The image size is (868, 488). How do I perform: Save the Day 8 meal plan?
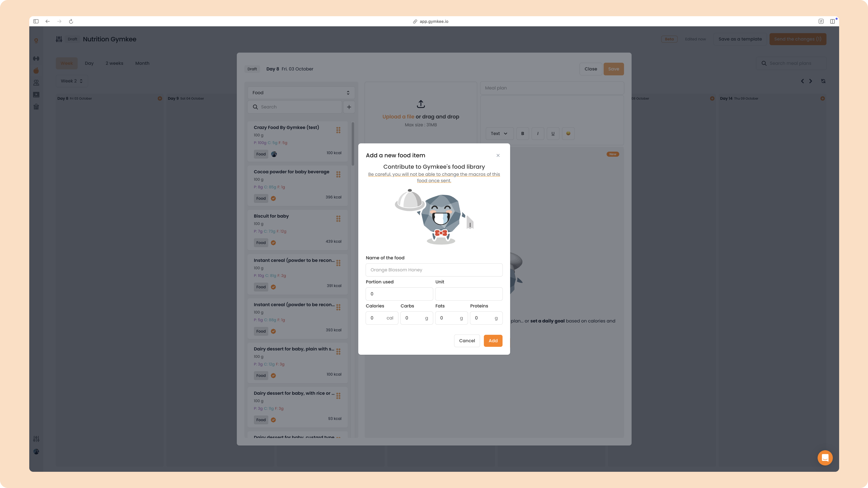click(x=613, y=69)
